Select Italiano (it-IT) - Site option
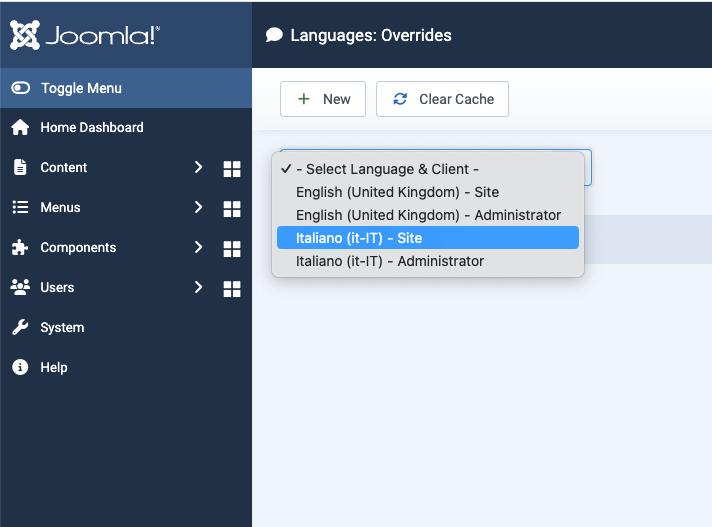 359,238
